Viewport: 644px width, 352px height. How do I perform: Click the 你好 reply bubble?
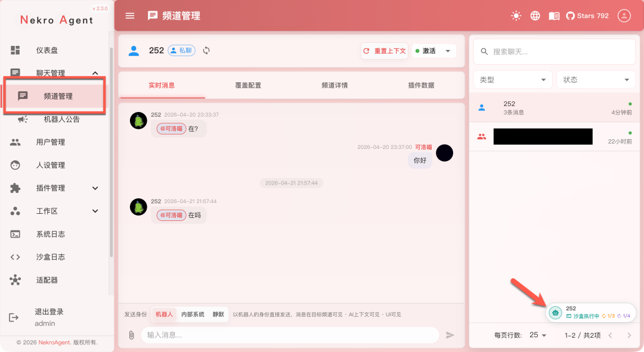coord(420,160)
